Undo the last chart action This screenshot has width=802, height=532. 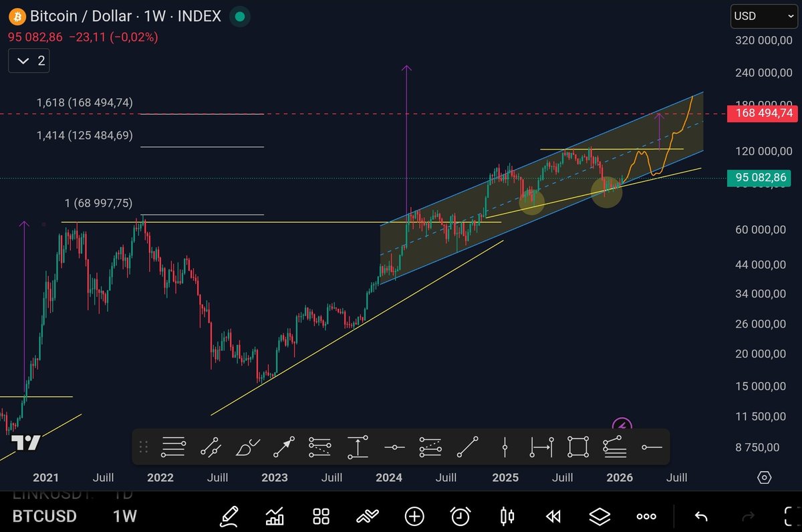[x=700, y=516]
